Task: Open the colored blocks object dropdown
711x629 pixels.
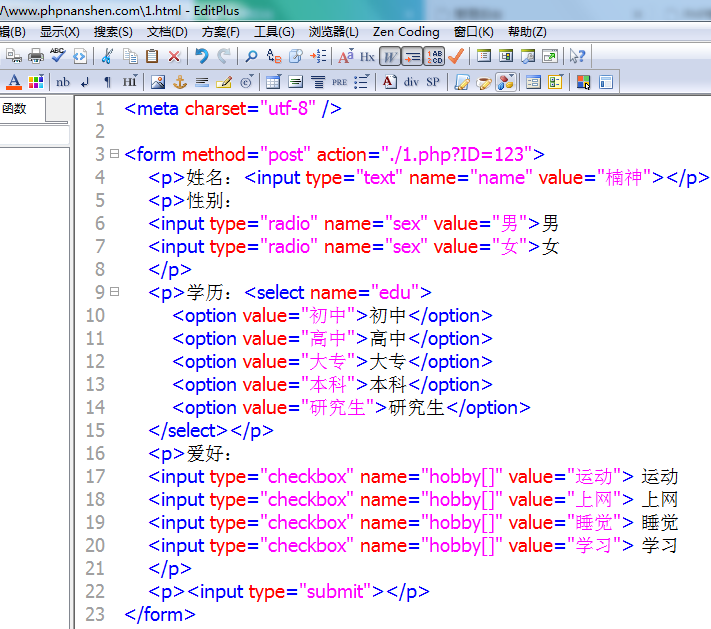Action: coord(506,82)
